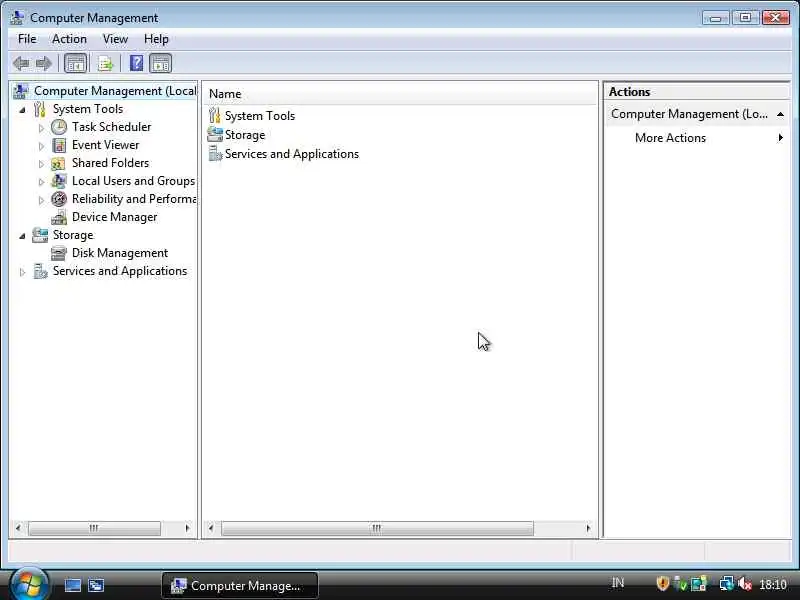Select 'Services and Applications' text in center list

(x=292, y=154)
